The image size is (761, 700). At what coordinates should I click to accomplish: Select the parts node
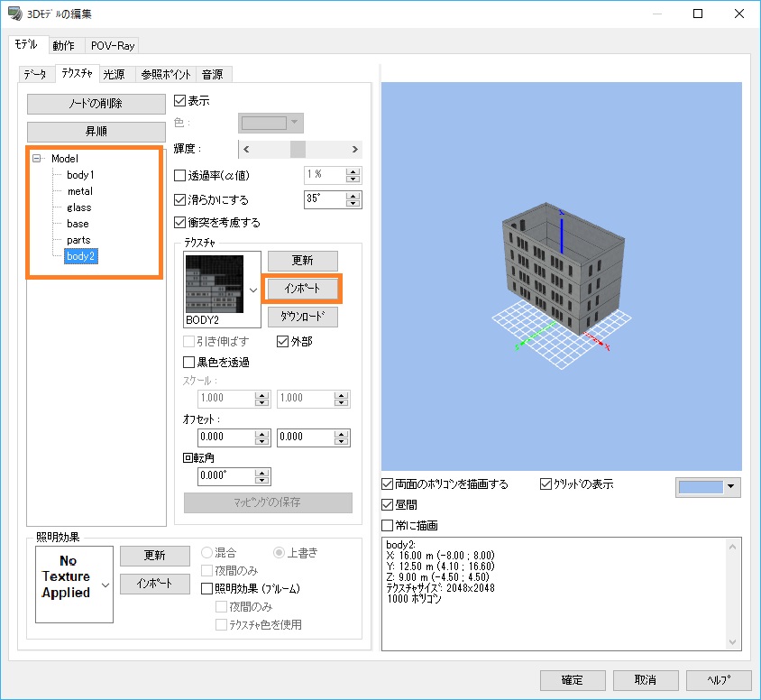coord(78,240)
